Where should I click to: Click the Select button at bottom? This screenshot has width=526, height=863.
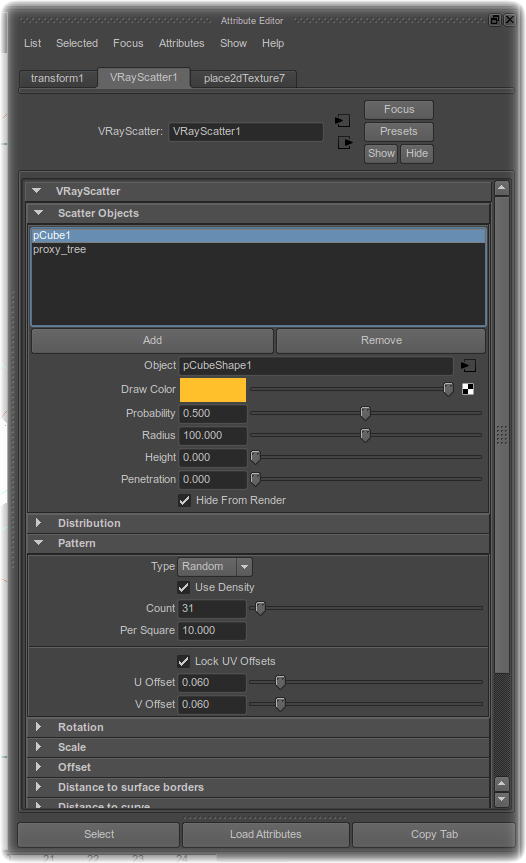99,834
